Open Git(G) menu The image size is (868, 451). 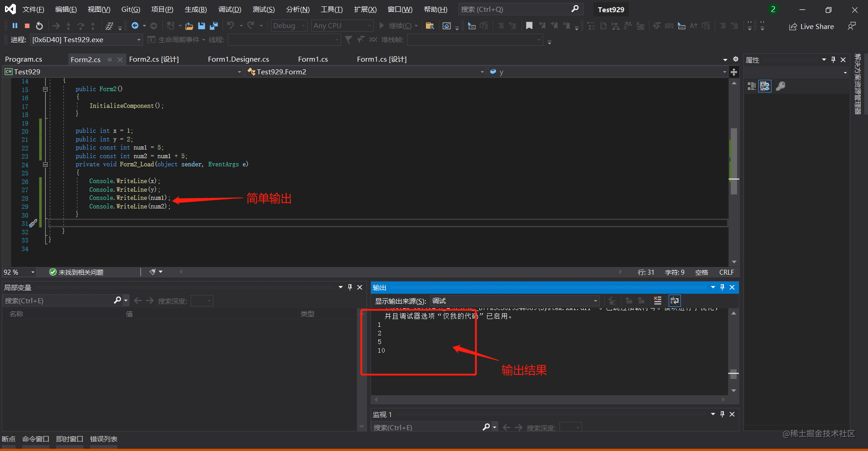131,10
